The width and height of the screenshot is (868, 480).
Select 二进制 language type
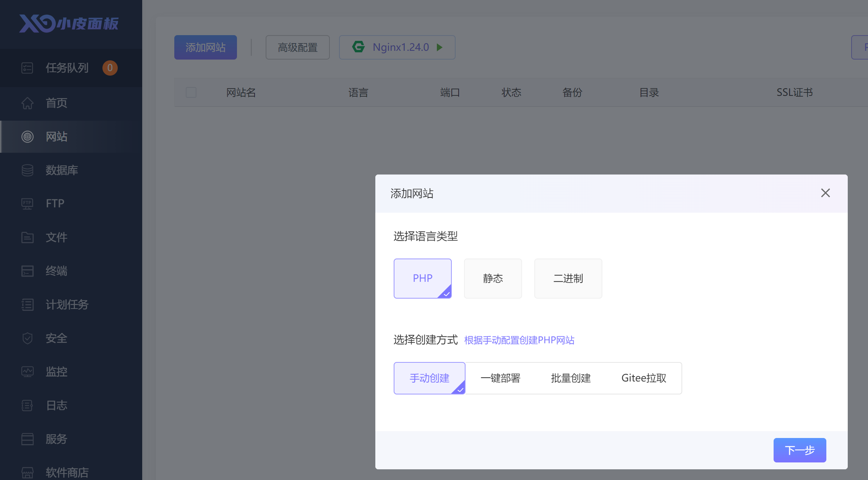(568, 278)
